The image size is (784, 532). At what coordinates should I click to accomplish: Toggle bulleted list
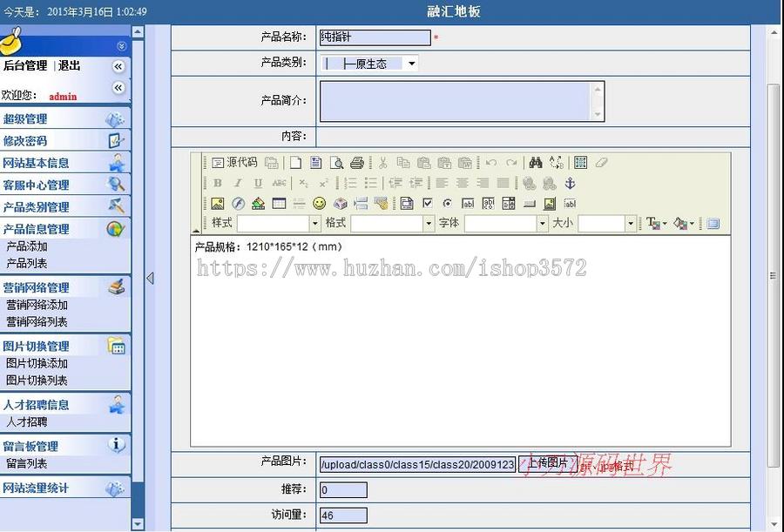370,183
